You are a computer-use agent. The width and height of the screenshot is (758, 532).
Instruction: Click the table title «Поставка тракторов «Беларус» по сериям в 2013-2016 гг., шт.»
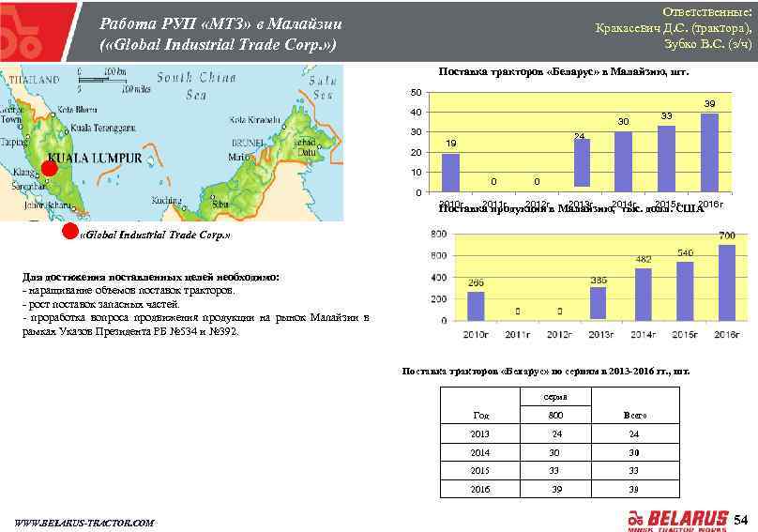tap(546, 372)
